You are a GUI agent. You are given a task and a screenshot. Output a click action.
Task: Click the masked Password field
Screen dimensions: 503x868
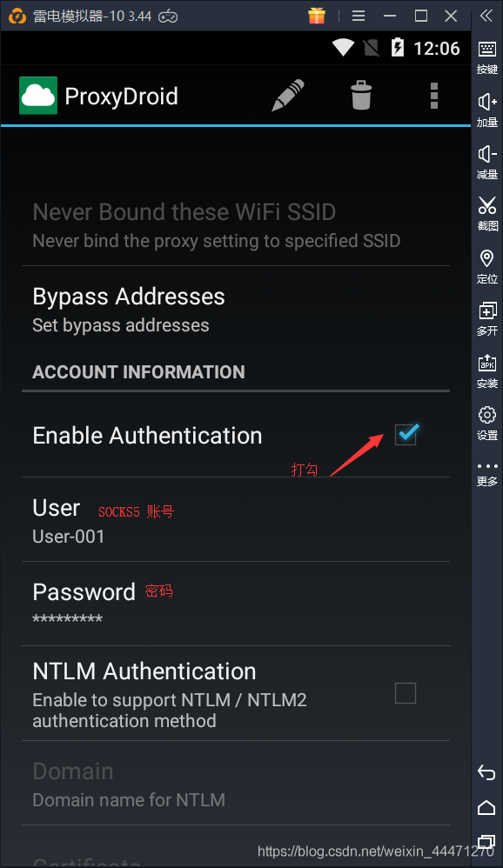[131, 604]
